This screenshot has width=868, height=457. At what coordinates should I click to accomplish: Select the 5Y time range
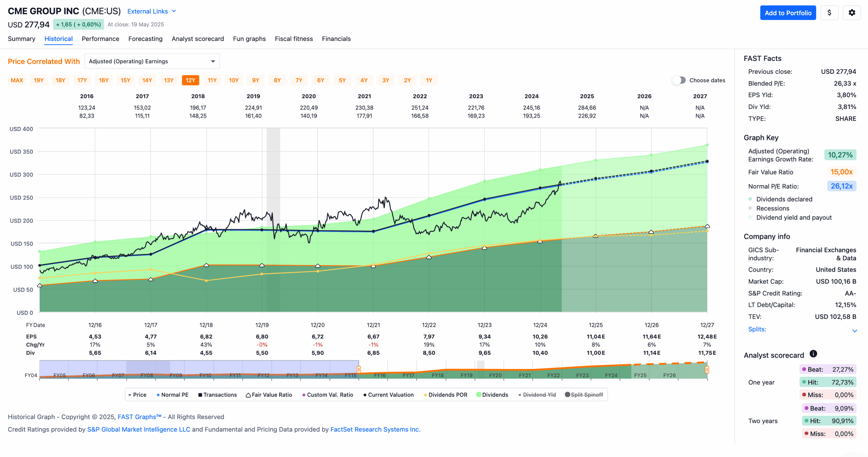[x=342, y=80]
